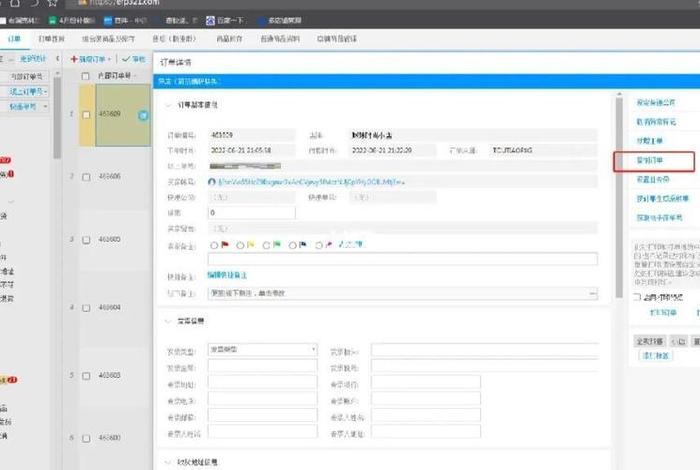The image size is (700, 470).
Task: Tick the checkbox for order 463604
Action: tap(86, 308)
